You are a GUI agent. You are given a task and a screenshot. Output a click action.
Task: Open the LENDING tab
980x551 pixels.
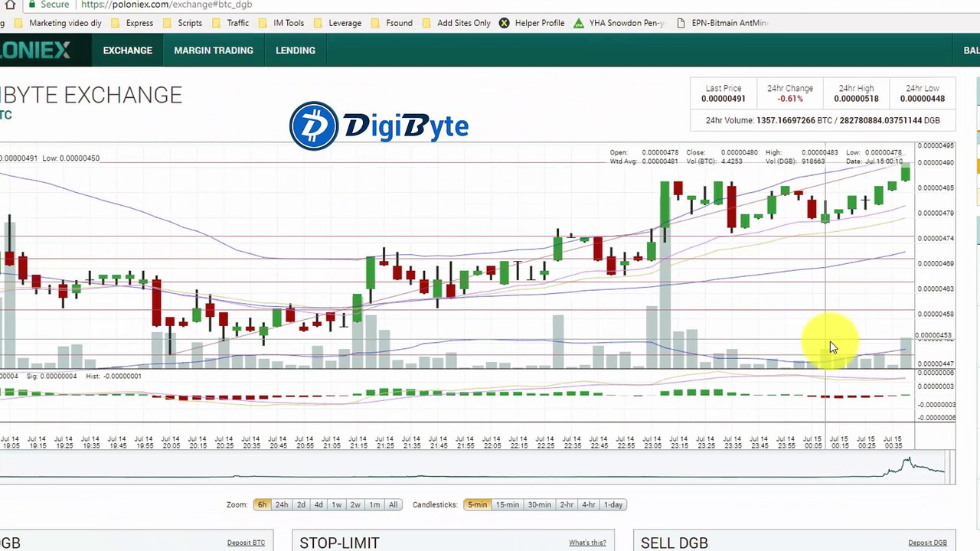296,51
